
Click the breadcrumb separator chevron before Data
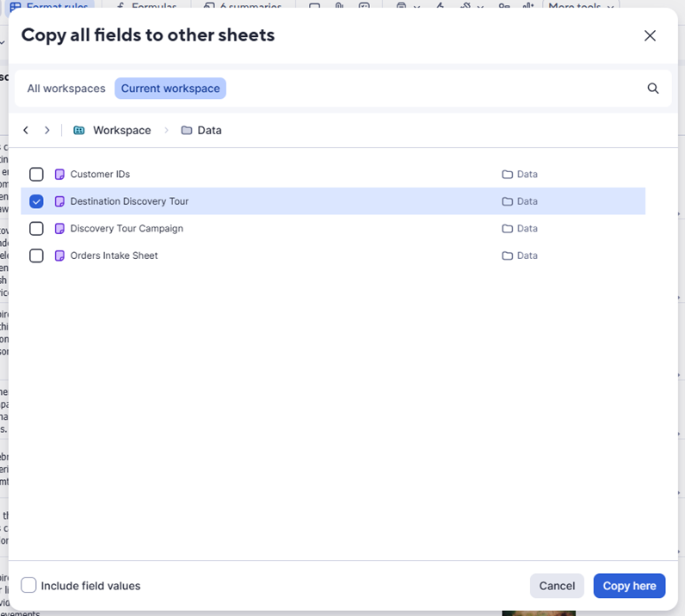tap(166, 130)
